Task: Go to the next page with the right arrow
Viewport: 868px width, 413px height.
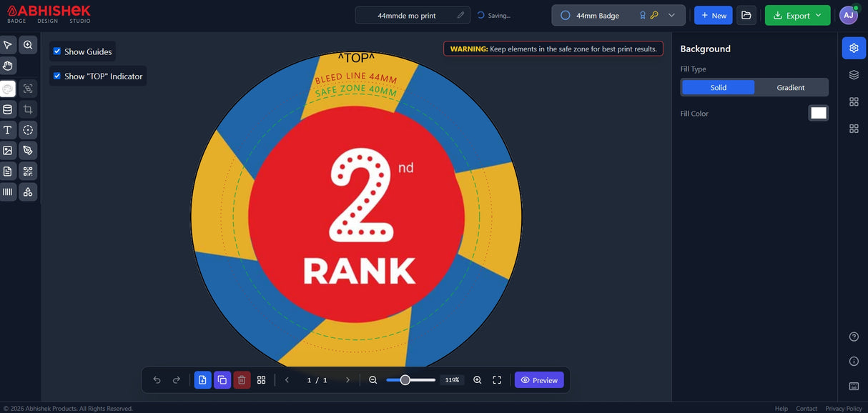Action: click(347, 379)
